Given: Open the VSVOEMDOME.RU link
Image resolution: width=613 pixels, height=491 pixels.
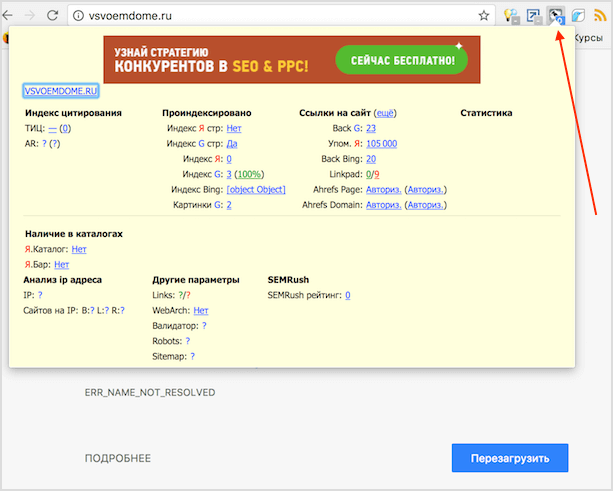Looking at the screenshot, I should [x=61, y=91].
